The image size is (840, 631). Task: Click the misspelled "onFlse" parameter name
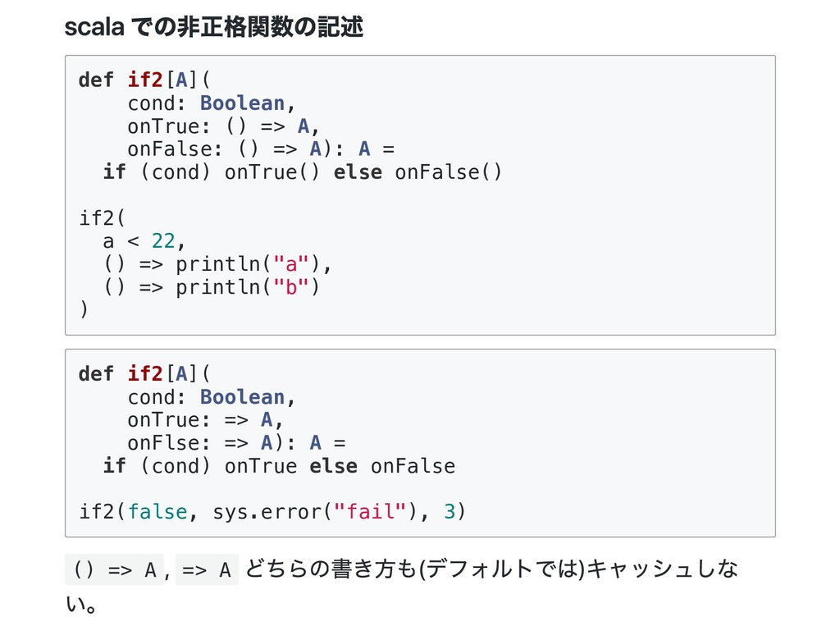tap(163, 443)
